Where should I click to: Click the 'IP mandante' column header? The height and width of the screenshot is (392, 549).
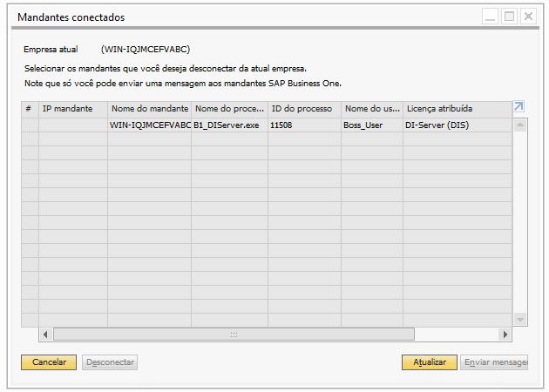click(x=73, y=109)
